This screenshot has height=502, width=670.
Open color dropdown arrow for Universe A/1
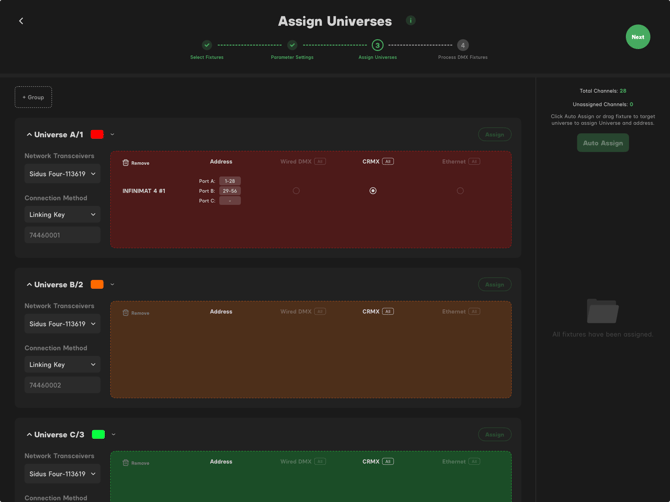coord(112,134)
